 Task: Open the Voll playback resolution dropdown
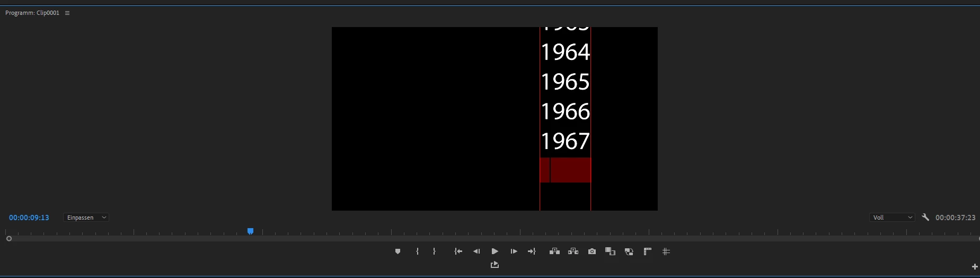tap(893, 218)
